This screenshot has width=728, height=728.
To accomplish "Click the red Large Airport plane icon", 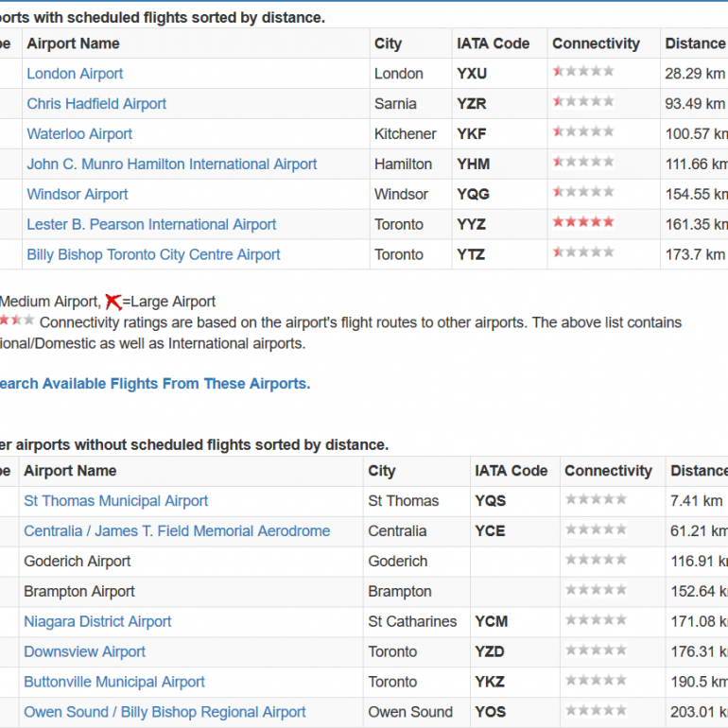I will [113, 302].
